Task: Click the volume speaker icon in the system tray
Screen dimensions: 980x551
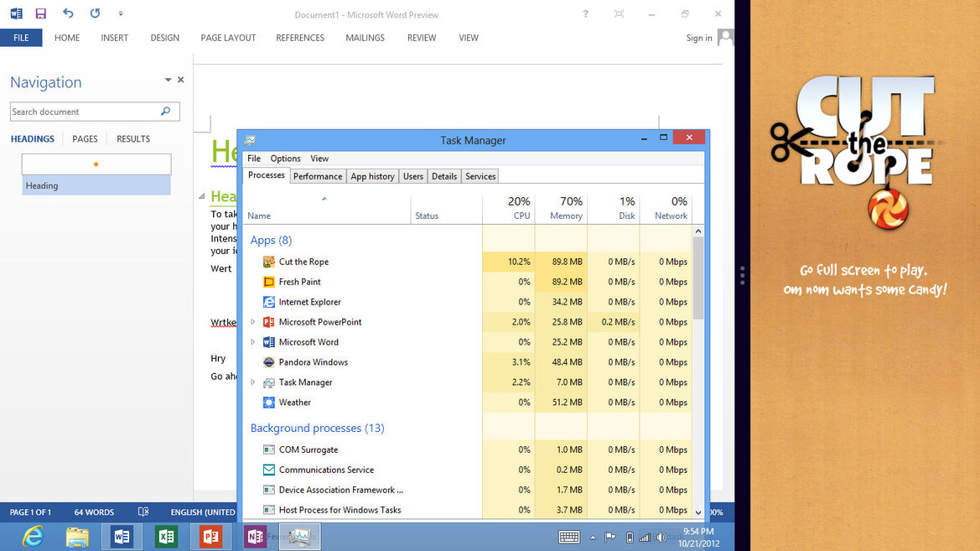Action: click(661, 538)
